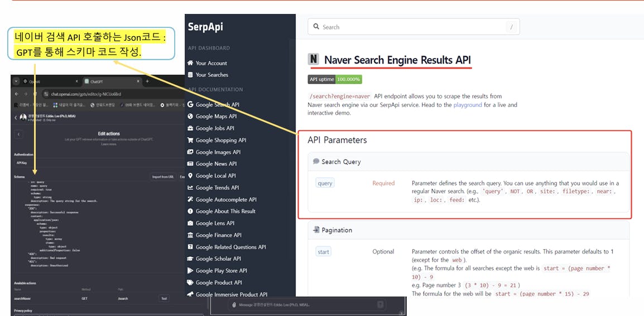
Task: Click the Google Play Store API play icon
Action: [x=190, y=270]
